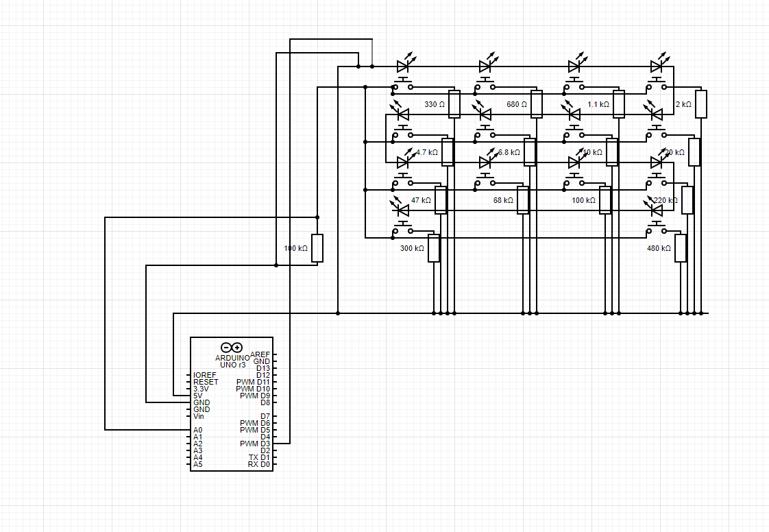769x532 pixels.
Task: Click the A1 analog pin
Action: tap(197, 437)
